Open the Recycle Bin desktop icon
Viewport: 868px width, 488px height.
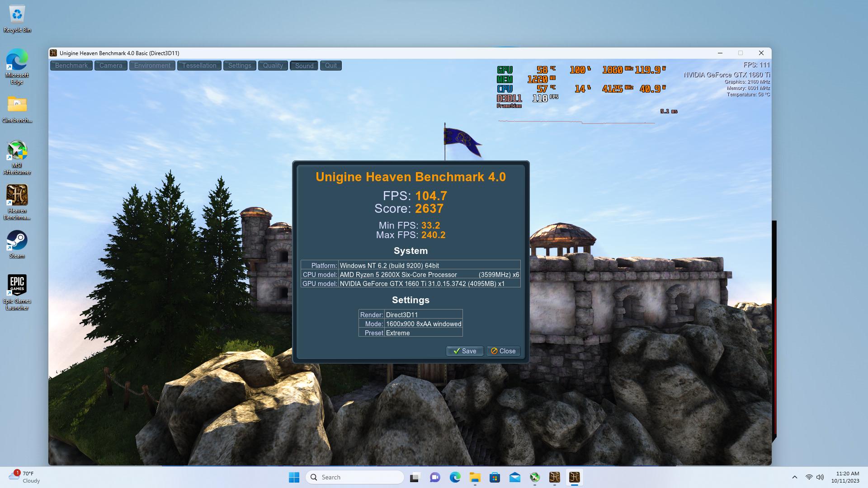point(17,19)
